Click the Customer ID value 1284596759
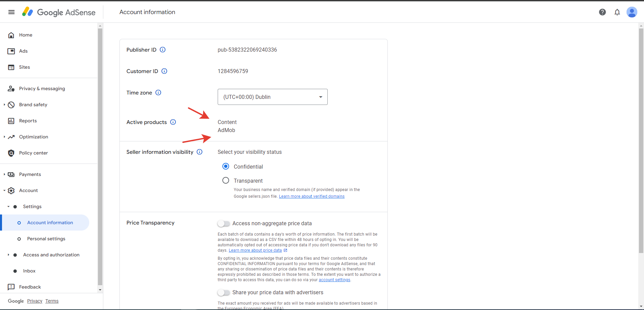The height and width of the screenshot is (310, 644). 233,71
